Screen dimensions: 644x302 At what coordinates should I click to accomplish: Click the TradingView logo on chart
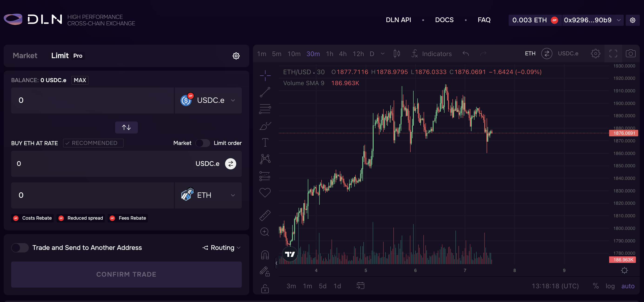tap(290, 254)
